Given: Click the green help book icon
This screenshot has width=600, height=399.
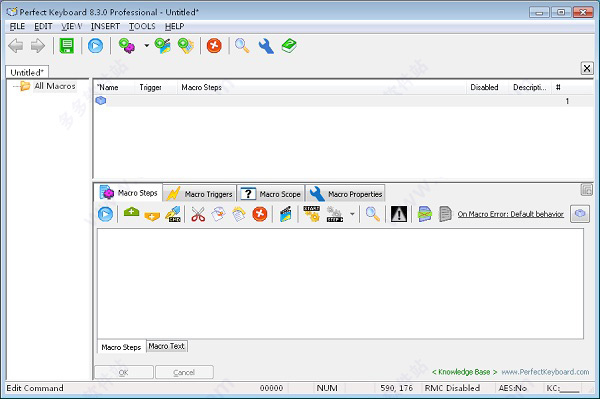Looking at the screenshot, I should click(289, 46).
